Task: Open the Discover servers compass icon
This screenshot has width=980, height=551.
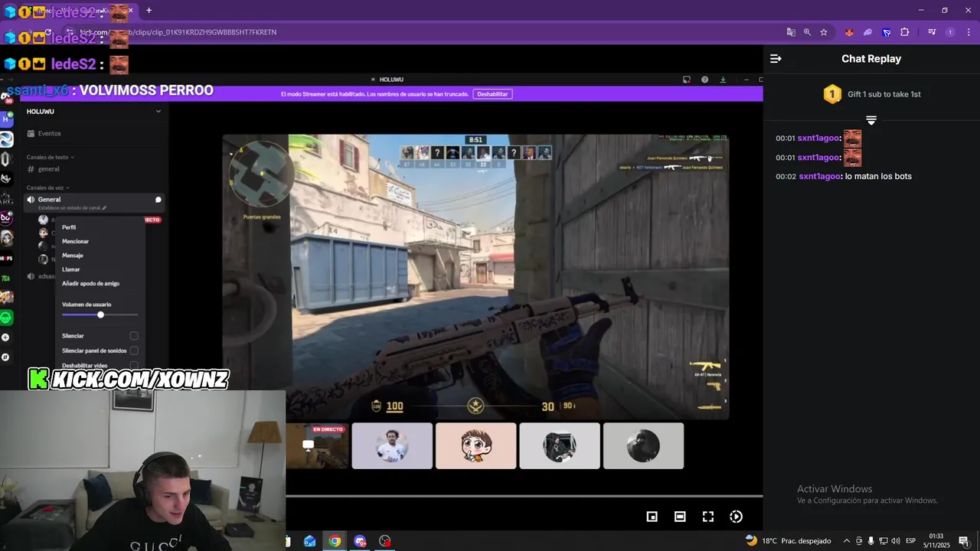Action: pos(6,357)
